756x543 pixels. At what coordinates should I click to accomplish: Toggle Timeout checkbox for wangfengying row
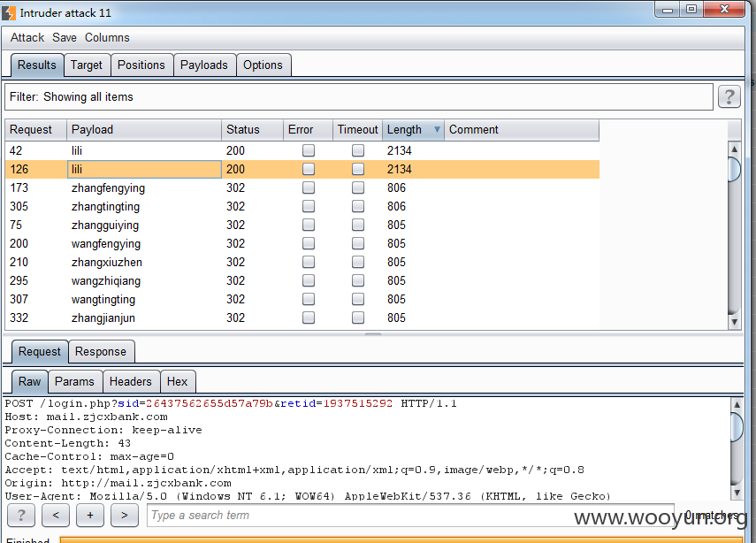click(x=358, y=243)
